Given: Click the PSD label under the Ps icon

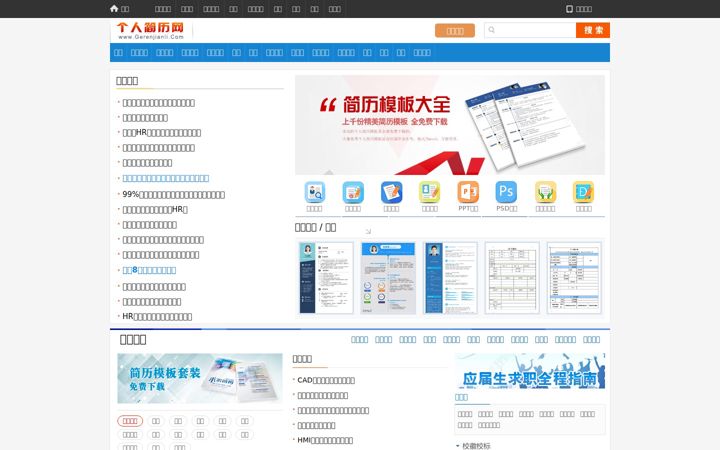Looking at the screenshot, I should pyautogui.click(x=506, y=208).
